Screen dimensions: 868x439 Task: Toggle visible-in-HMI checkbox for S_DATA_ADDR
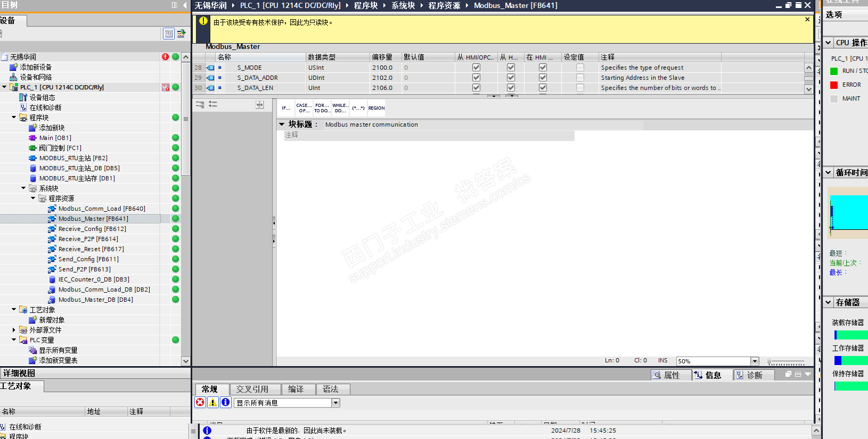[543, 78]
